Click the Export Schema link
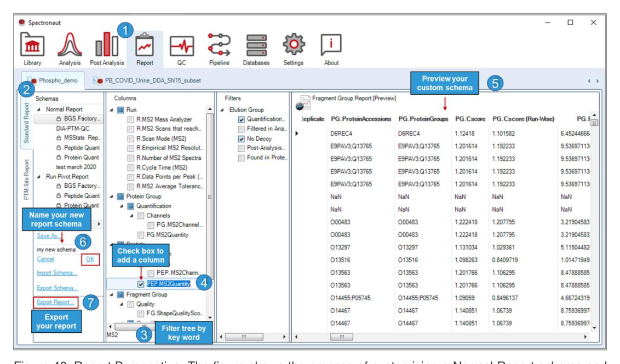 [56, 288]
